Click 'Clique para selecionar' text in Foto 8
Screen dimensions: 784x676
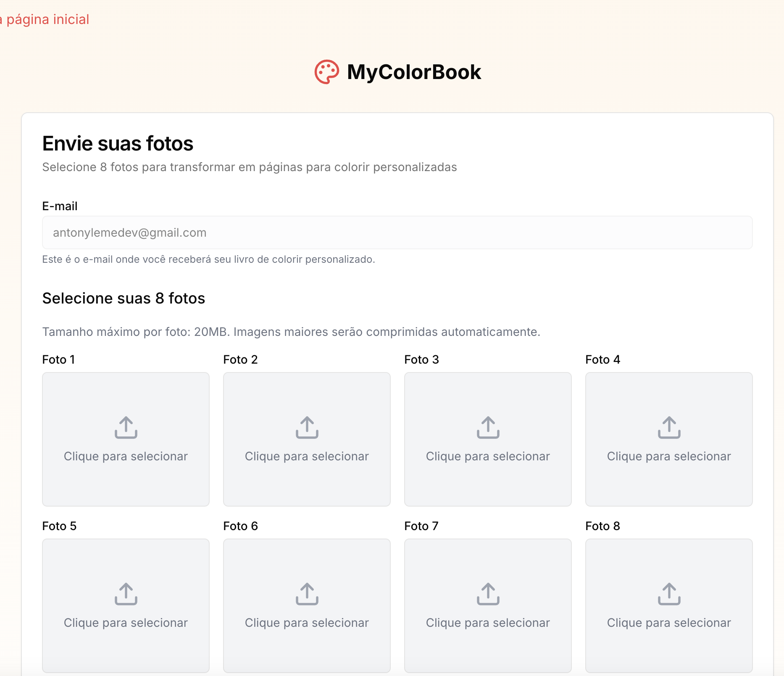coord(669,623)
